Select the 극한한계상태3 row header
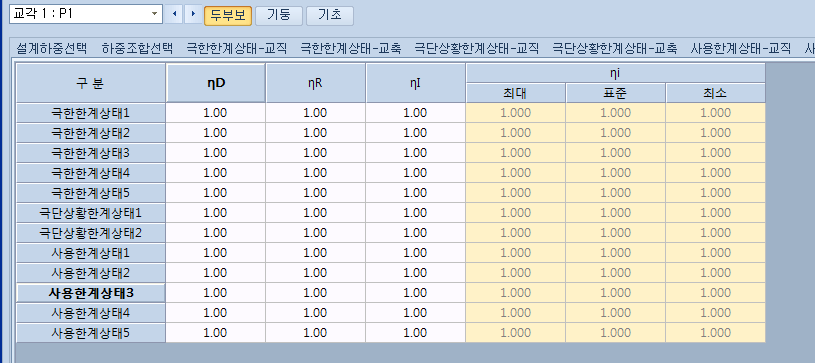 pos(91,153)
